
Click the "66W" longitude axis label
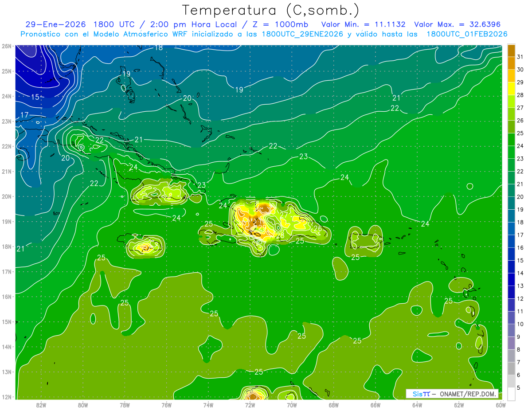(x=376, y=405)
